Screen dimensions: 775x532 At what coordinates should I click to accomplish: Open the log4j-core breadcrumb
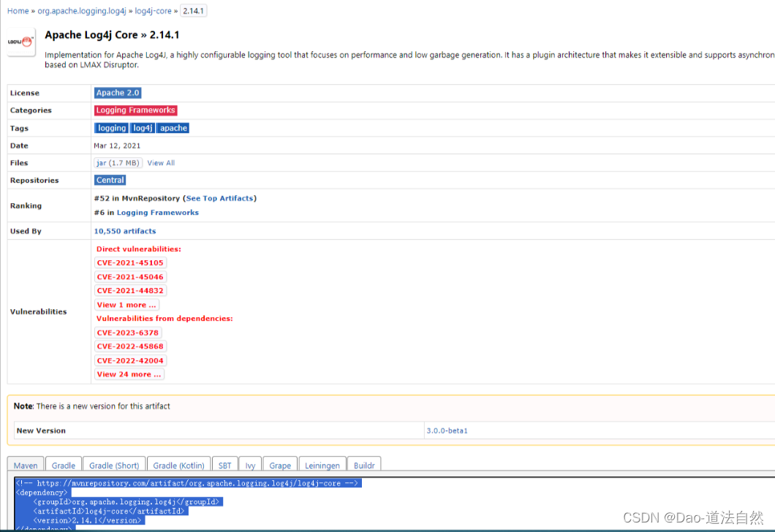tap(154, 10)
